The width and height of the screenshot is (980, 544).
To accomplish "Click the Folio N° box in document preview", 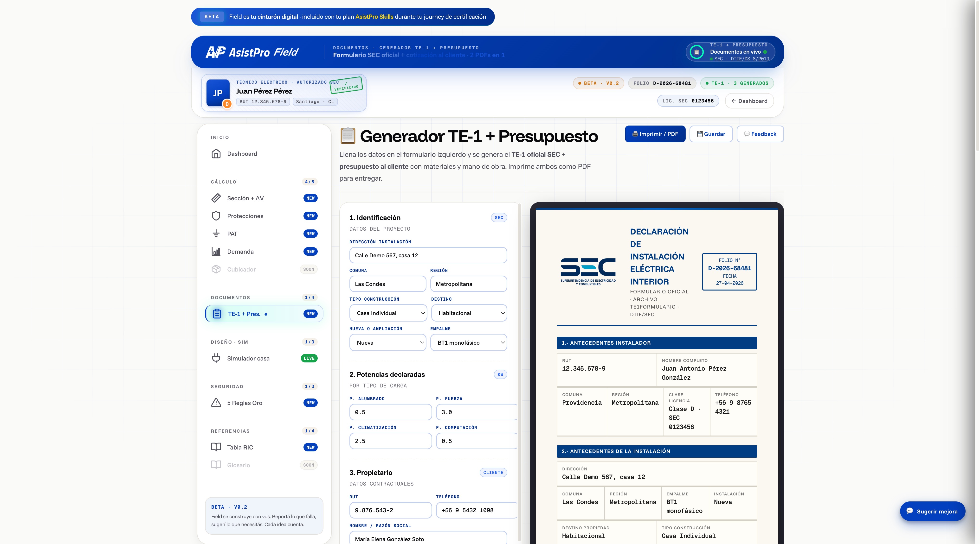I will pyautogui.click(x=729, y=272).
